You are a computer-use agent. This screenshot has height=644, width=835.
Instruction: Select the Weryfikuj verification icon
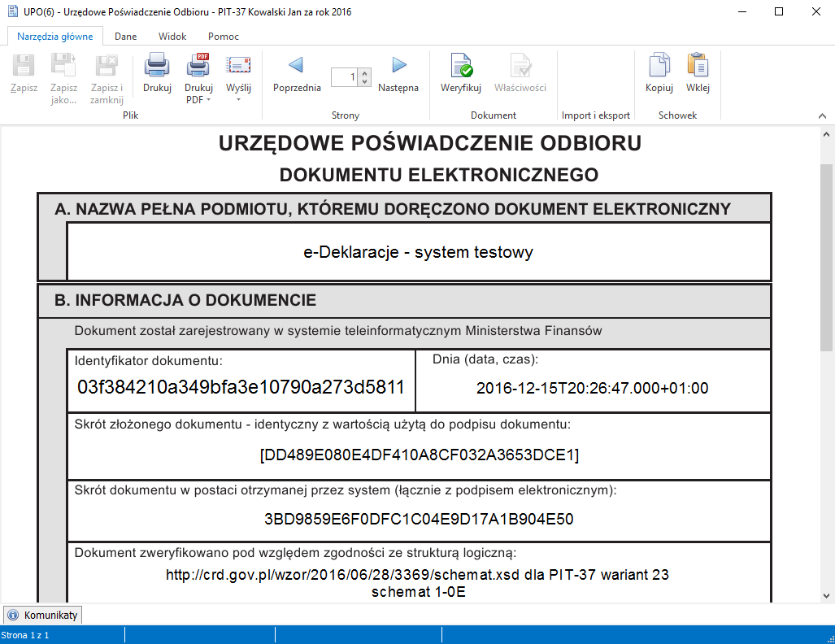[460, 67]
